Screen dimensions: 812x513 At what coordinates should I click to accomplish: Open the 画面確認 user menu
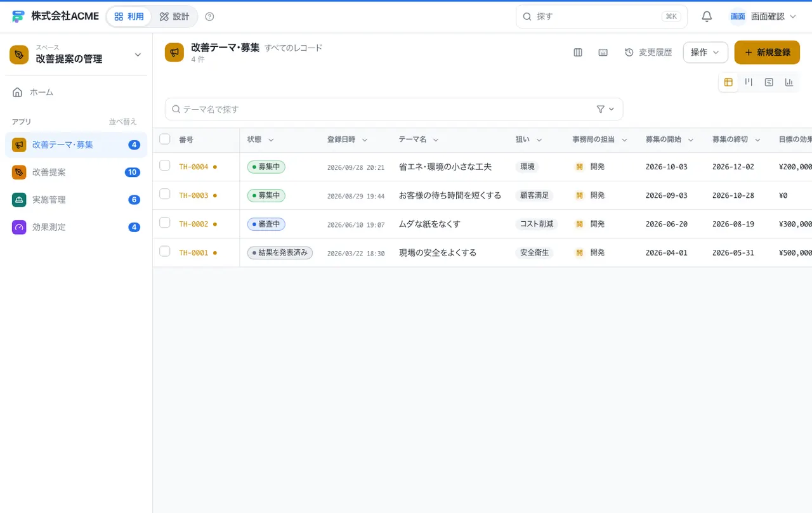pyautogui.click(x=763, y=16)
